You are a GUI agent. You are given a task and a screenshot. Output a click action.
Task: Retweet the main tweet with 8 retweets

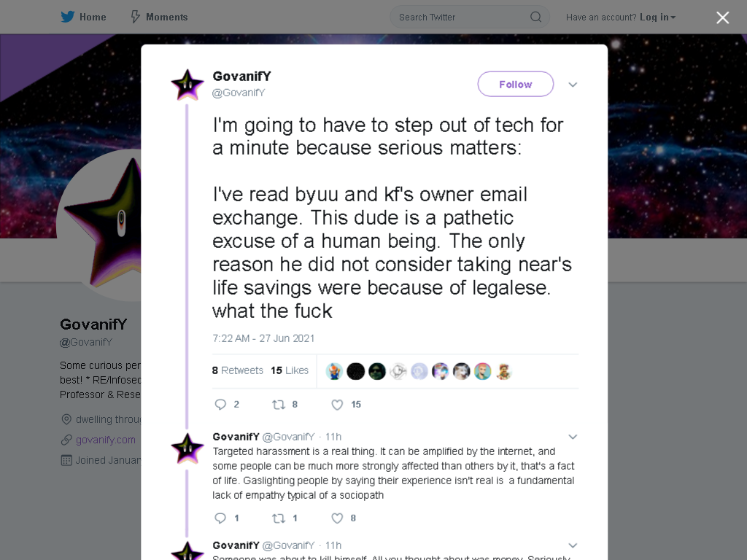coord(278,405)
